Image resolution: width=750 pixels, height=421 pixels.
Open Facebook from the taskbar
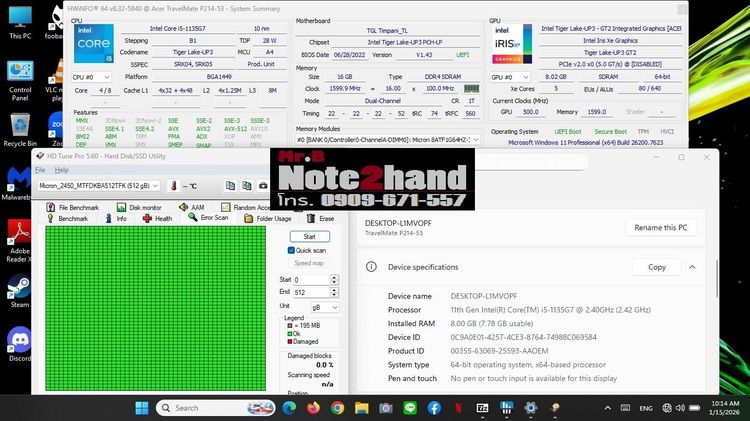click(x=434, y=408)
